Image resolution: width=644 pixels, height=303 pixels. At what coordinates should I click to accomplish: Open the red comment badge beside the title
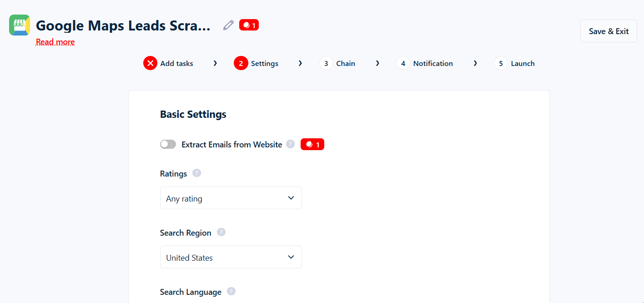click(x=249, y=25)
